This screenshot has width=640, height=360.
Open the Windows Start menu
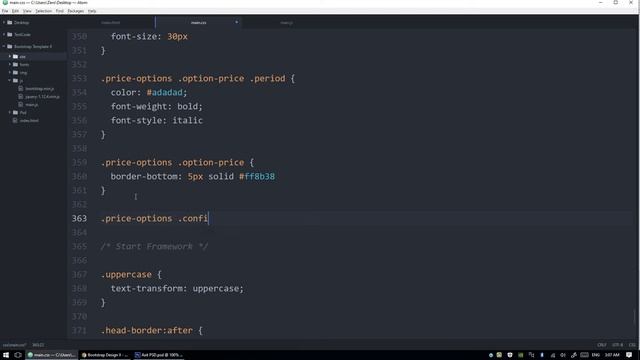pyautogui.click(x=6, y=355)
